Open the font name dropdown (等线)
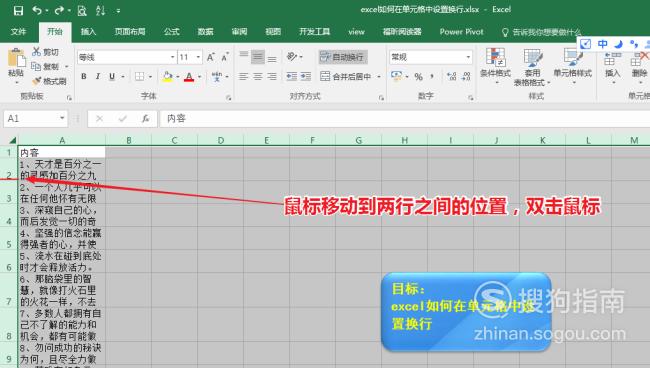The height and width of the screenshot is (368, 650). click(x=172, y=57)
